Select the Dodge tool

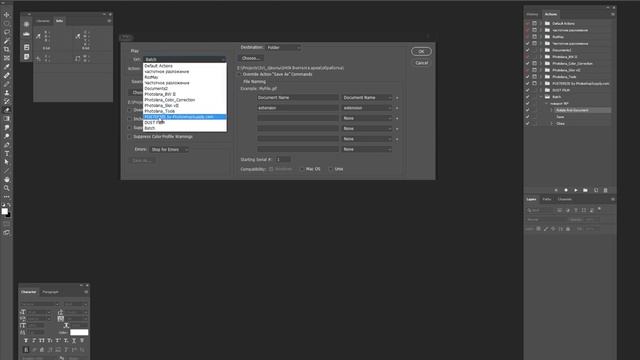tap(7, 136)
